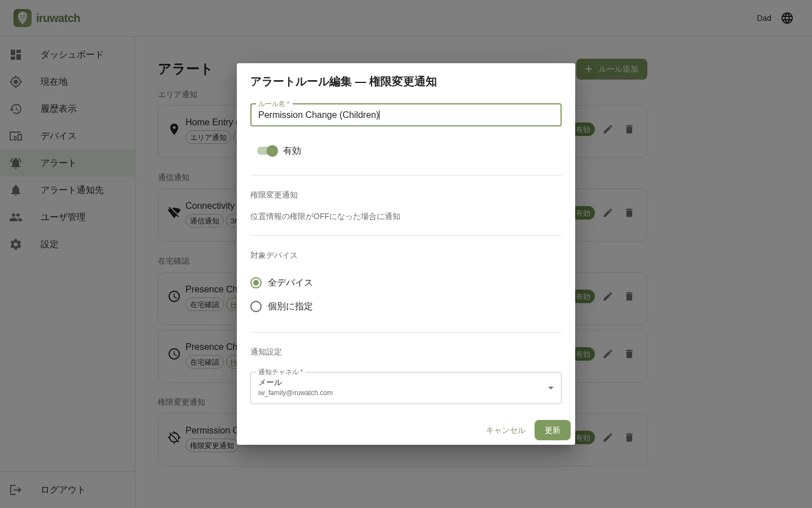Open 設定 in the sidebar
Image resolution: width=812 pixels, height=508 pixels.
pyautogui.click(x=68, y=244)
